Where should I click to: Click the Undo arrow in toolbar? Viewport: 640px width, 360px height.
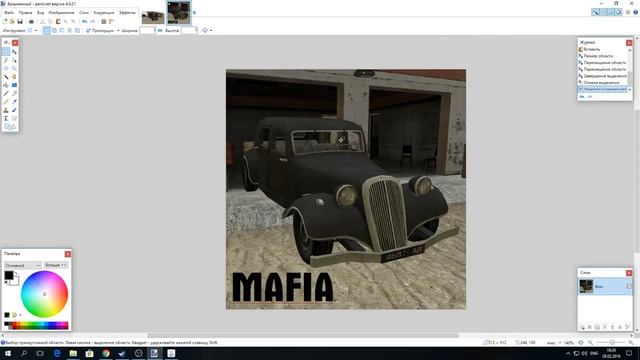84,22
